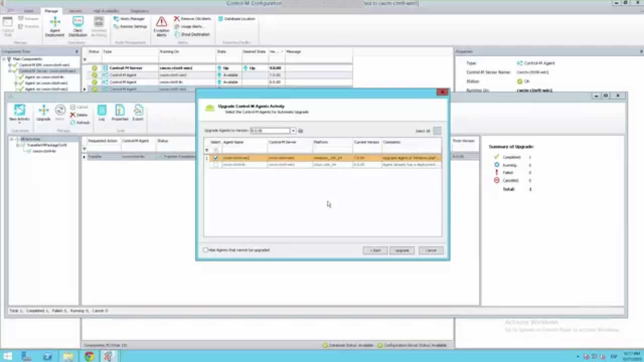Click Delete in the activity toolbar
644x362 pixels.
[79, 115]
